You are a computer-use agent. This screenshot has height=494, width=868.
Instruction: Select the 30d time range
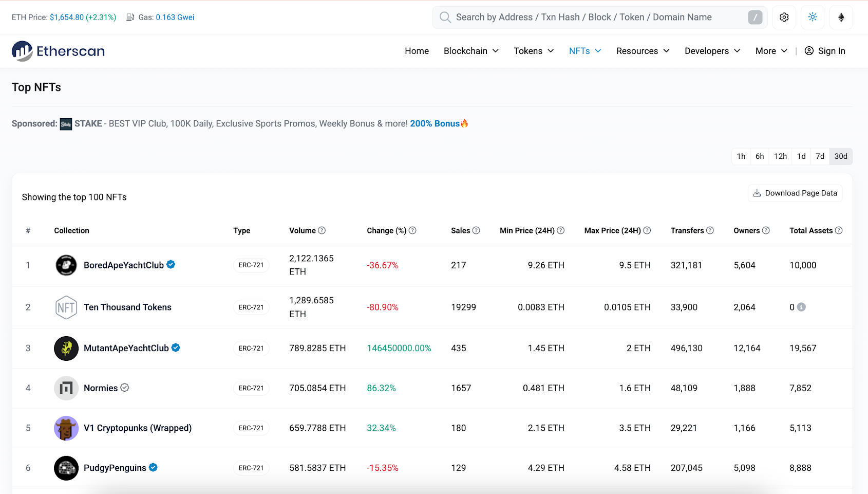pos(841,156)
